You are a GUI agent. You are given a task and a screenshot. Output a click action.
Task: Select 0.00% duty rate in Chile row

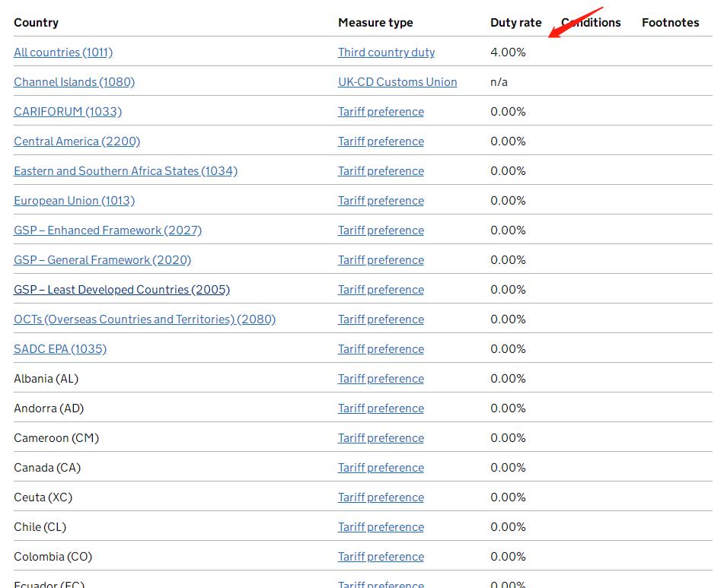(x=508, y=526)
